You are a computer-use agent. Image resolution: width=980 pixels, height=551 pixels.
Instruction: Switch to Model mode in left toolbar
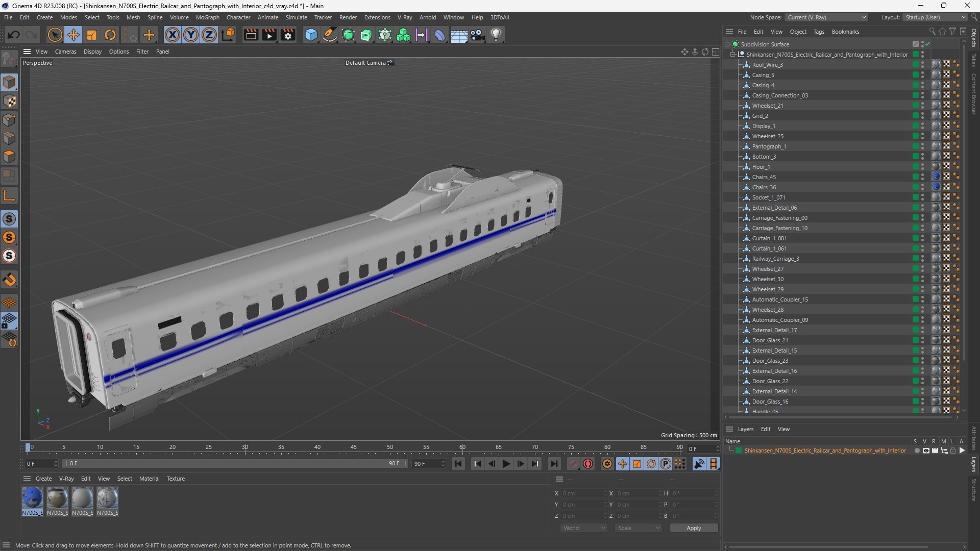[9, 82]
